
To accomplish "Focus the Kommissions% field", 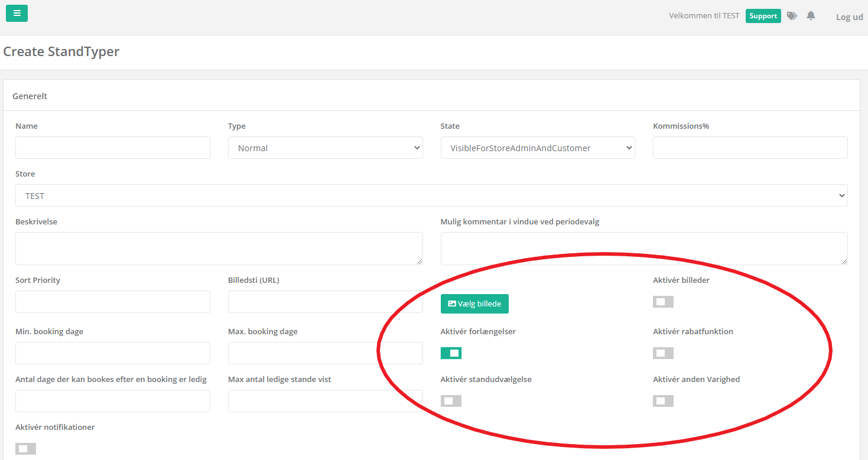I will (x=750, y=148).
